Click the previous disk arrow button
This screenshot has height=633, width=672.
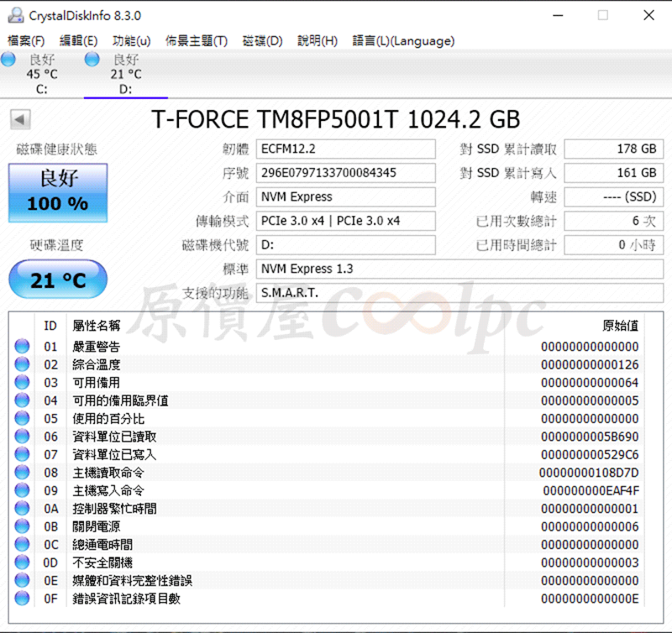pyautogui.click(x=20, y=119)
